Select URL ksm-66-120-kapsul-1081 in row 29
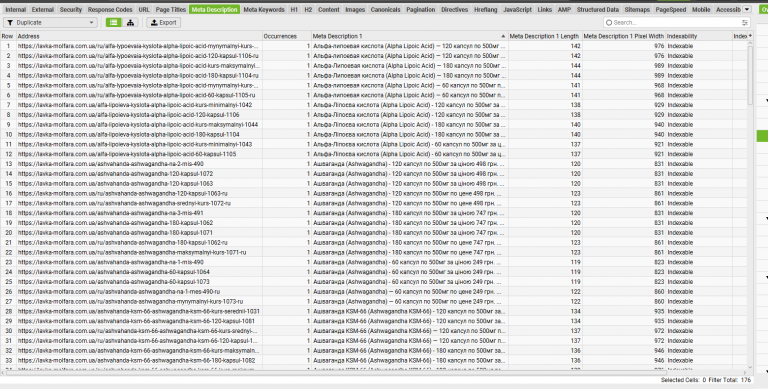The width and height of the screenshot is (768, 389). (x=136, y=321)
